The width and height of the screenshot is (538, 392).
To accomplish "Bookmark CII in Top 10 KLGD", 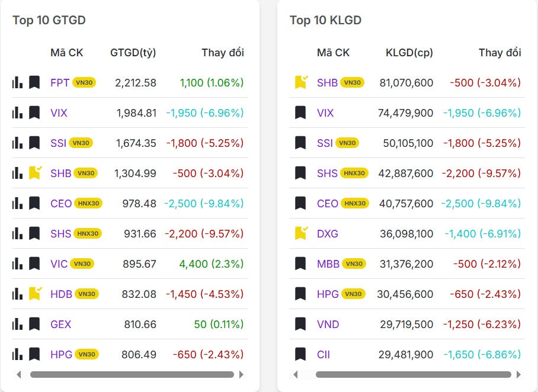I will tap(300, 355).
